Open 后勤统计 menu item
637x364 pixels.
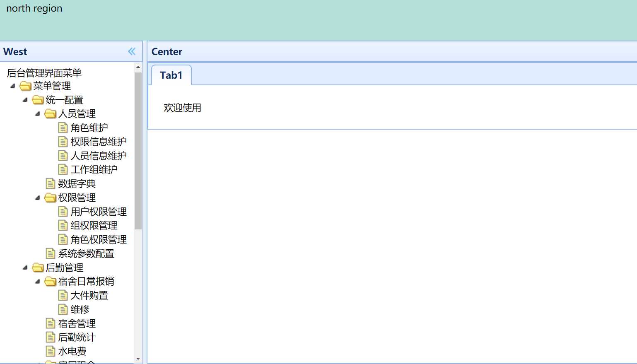[x=77, y=337]
